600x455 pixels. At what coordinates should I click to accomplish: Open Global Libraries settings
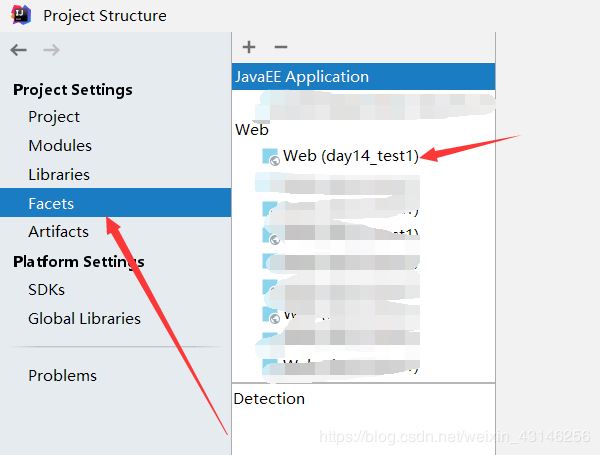84,318
